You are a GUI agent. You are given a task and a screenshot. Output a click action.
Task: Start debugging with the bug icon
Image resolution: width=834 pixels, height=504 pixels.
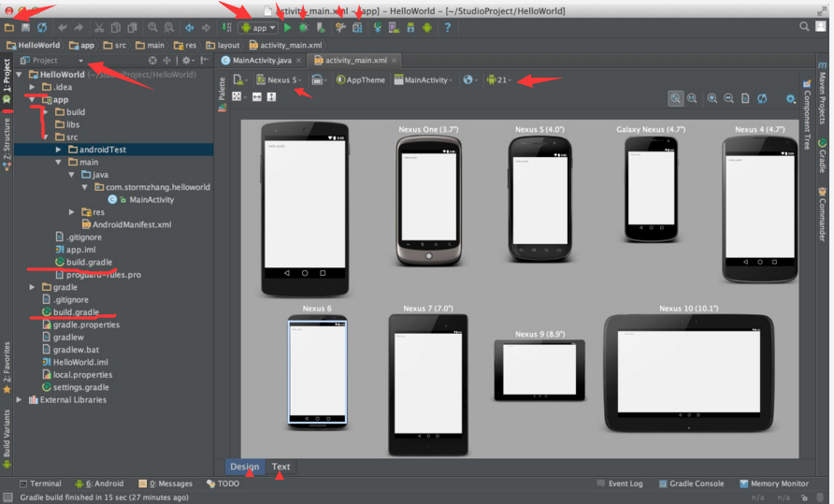[304, 27]
